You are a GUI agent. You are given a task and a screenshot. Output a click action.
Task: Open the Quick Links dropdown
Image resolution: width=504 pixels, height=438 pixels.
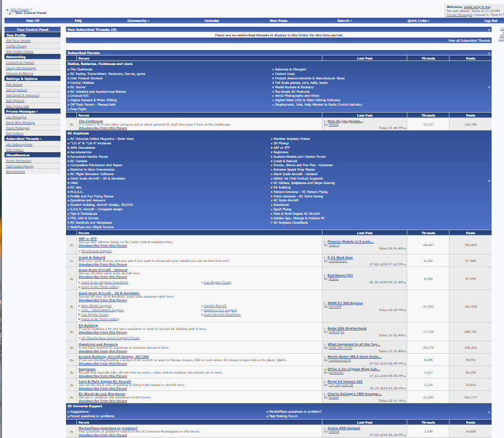pos(418,21)
